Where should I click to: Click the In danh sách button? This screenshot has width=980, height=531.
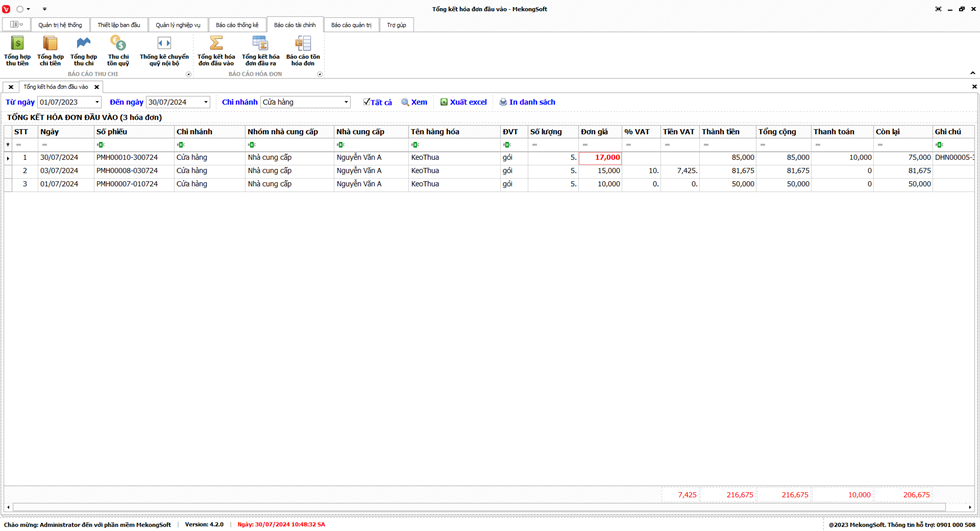527,102
